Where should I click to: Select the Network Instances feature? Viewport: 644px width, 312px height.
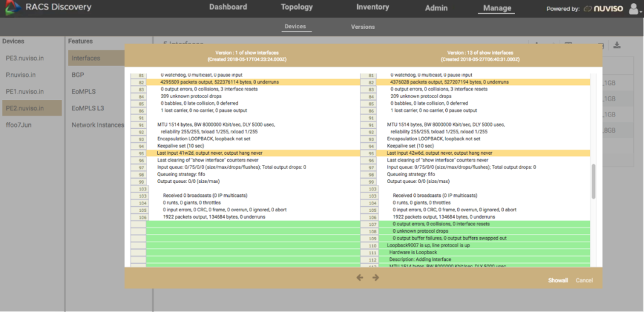97,125
